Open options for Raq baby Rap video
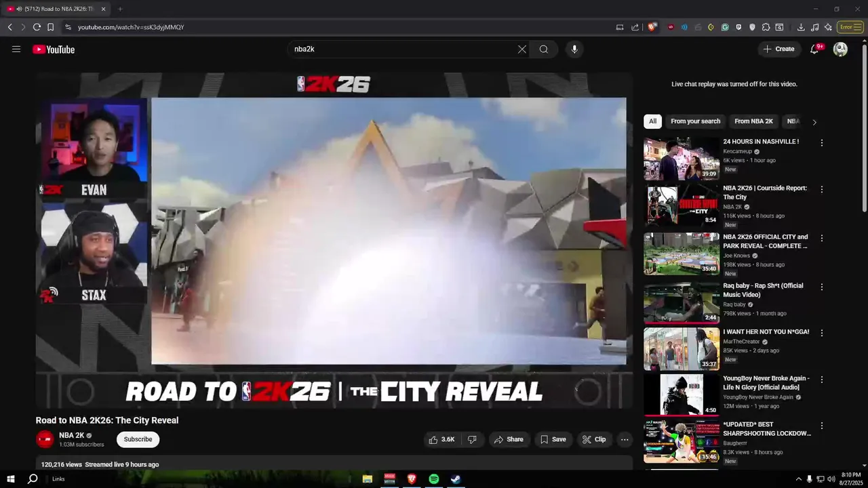Viewport: 868px width, 488px height. tap(822, 287)
